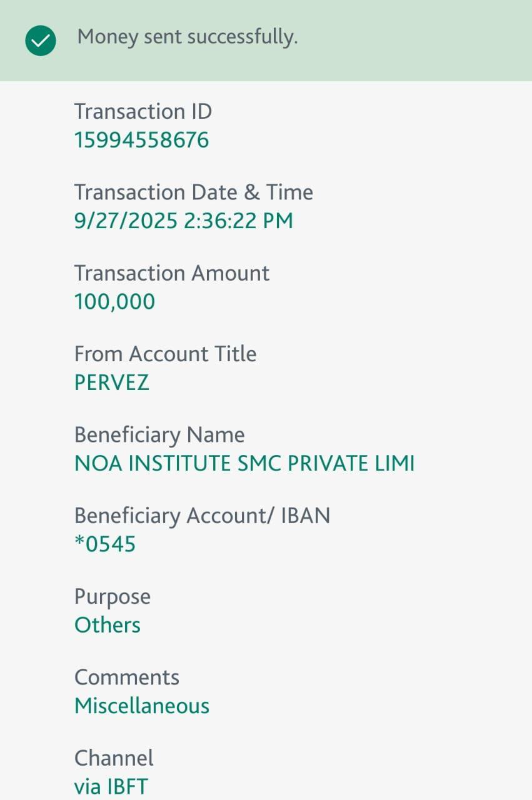Select the Beneficiary Name label
The image size is (532, 800).
(x=159, y=435)
